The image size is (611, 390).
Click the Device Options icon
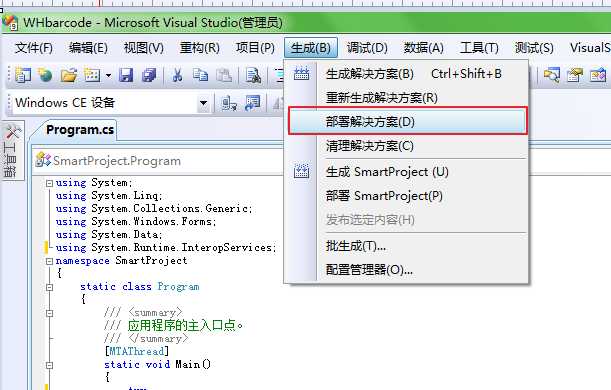click(252, 103)
